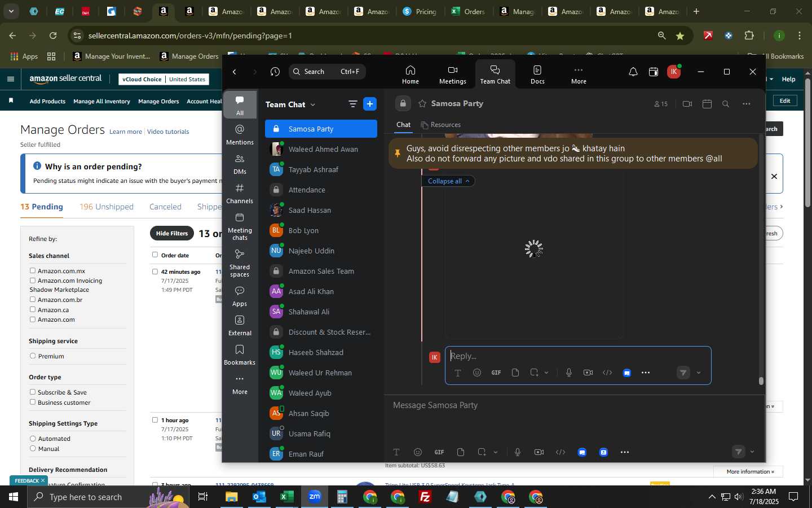Select Add Products menu item
Screen dimensions: 812x508
tap(47, 102)
